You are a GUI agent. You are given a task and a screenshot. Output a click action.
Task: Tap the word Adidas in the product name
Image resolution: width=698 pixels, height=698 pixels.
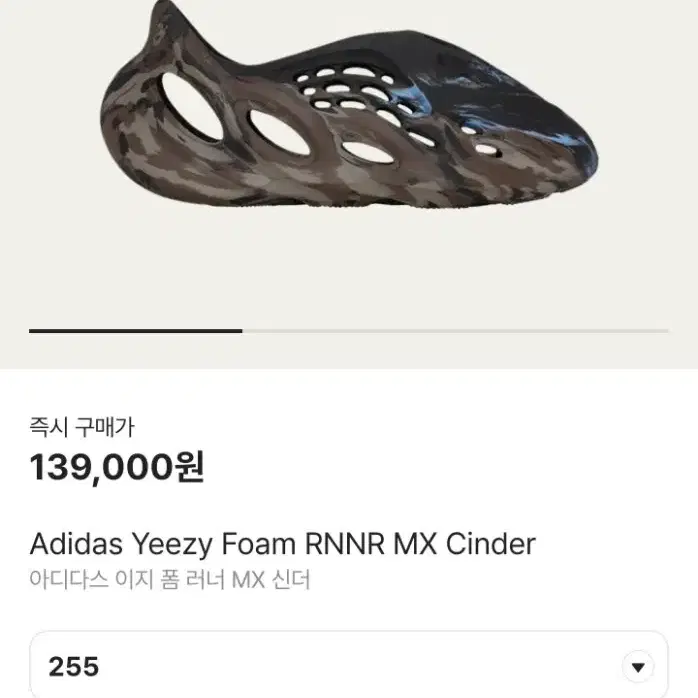click(76, 544)
